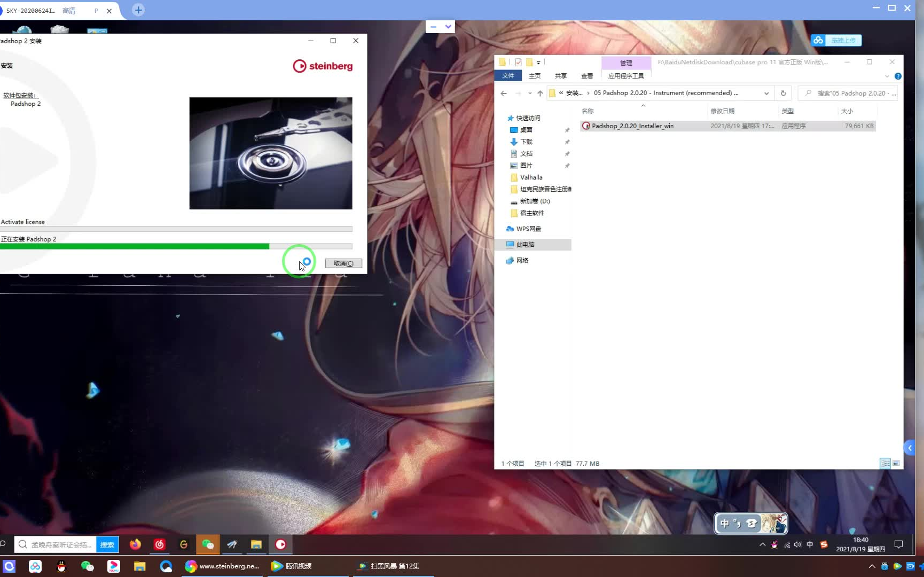
Task: Click the hard disk preview image
Action: tap(271, 153)
